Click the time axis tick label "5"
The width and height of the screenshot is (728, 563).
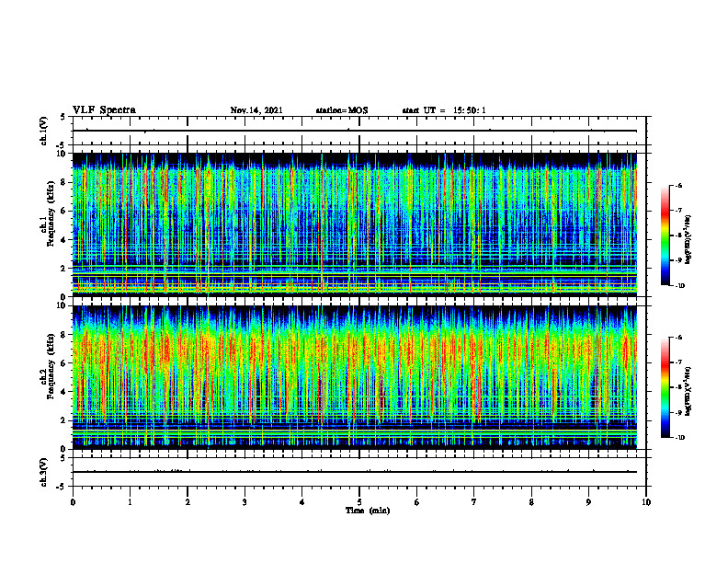point(359,502)
